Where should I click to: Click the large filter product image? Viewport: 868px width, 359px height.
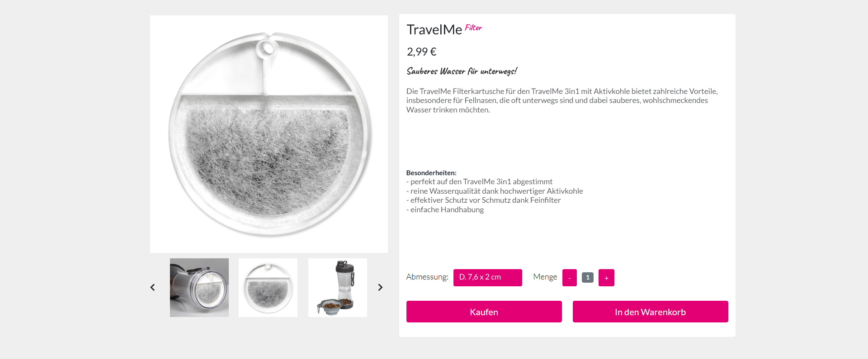269,134
